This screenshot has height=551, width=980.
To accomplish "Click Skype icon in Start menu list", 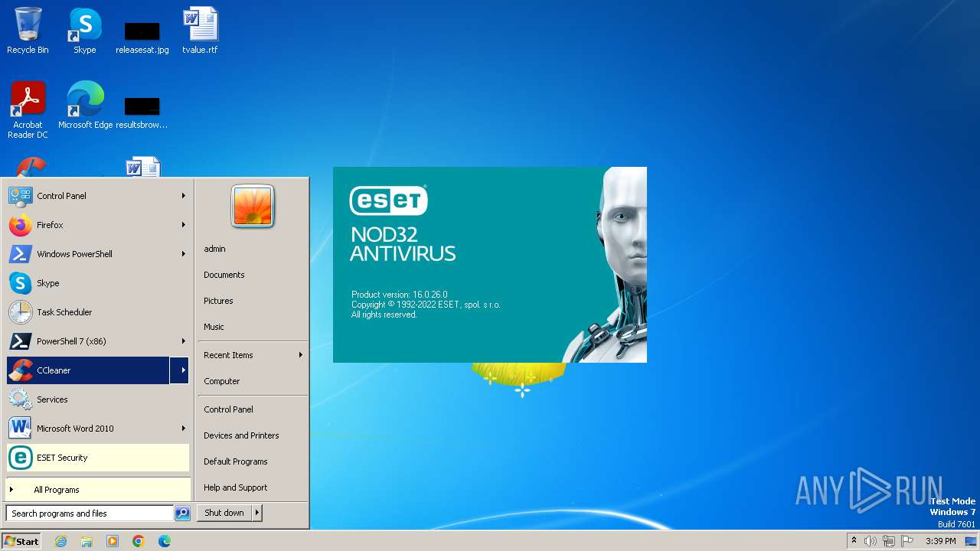I will [x=20, y=283].
